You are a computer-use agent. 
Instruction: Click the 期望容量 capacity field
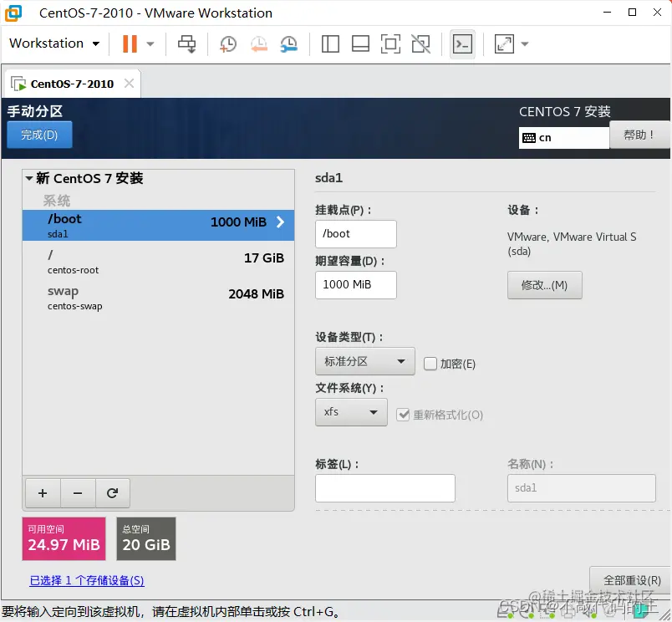point(356,284)
